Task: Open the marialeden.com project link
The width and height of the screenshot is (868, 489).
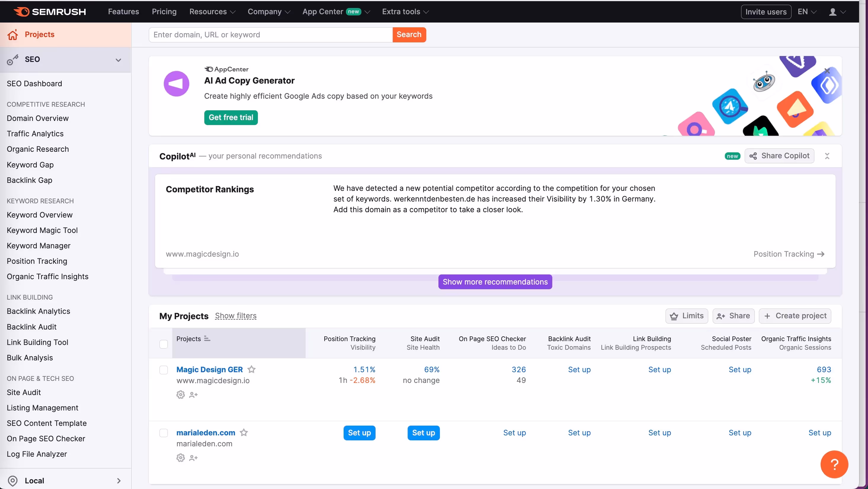Action: coord(205,432)
